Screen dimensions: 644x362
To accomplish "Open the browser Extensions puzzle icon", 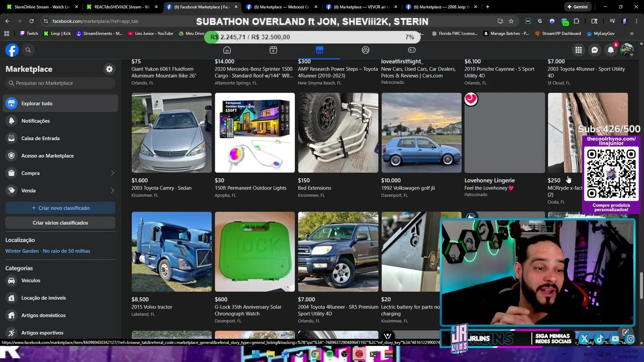I will coord(577,21).
